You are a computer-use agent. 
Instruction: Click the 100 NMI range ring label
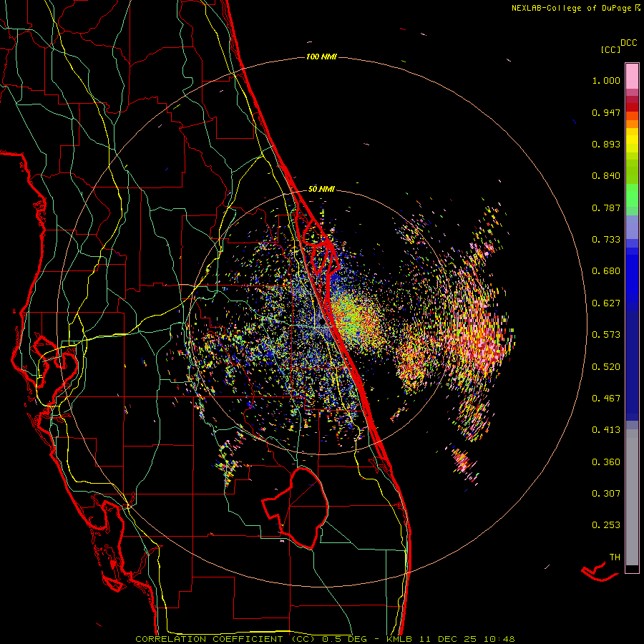click(x=321, y=57)
